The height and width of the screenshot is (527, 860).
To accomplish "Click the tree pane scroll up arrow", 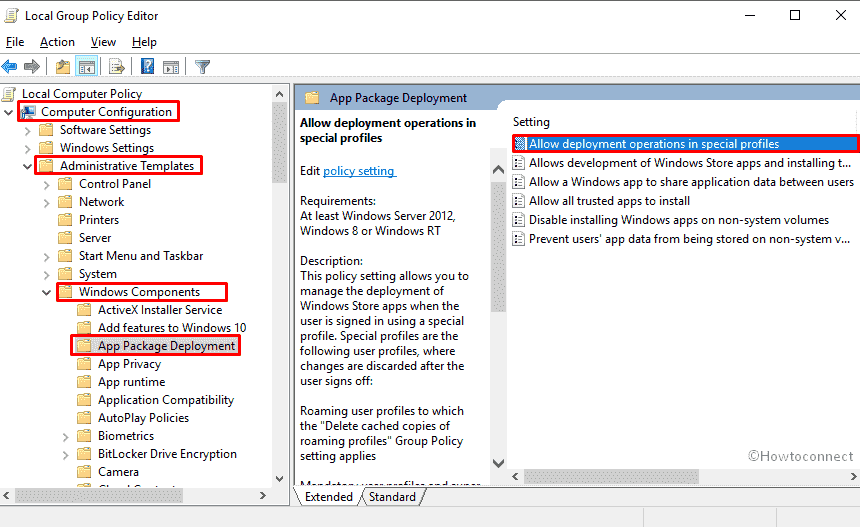I will point(279,94).
